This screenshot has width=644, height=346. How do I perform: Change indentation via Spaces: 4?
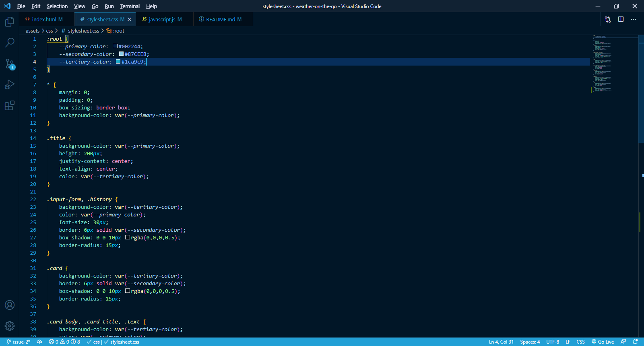[x=530, y=342]
